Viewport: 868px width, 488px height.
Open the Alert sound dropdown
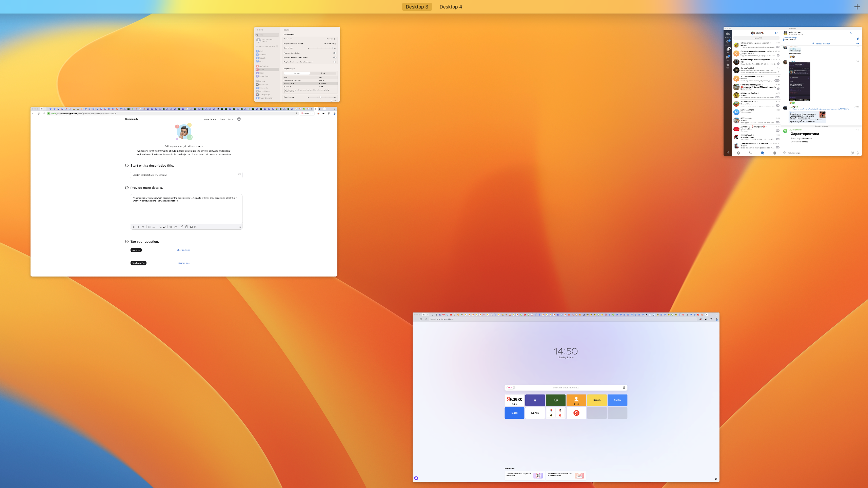tap(330, 39)
